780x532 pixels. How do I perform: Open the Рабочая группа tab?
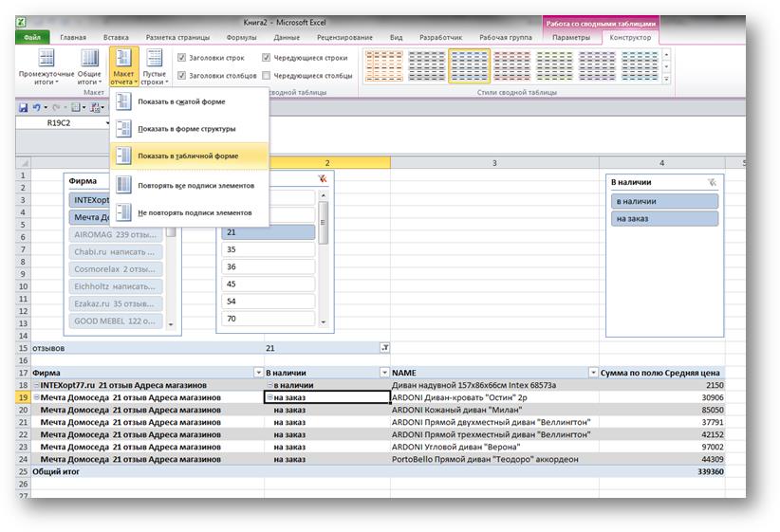[x=506, y=37]
